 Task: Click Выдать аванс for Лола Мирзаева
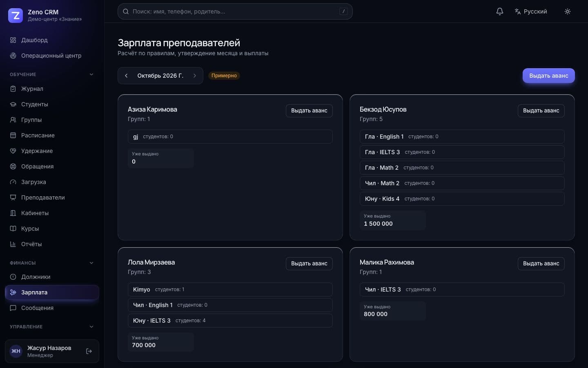pos(309,263)
